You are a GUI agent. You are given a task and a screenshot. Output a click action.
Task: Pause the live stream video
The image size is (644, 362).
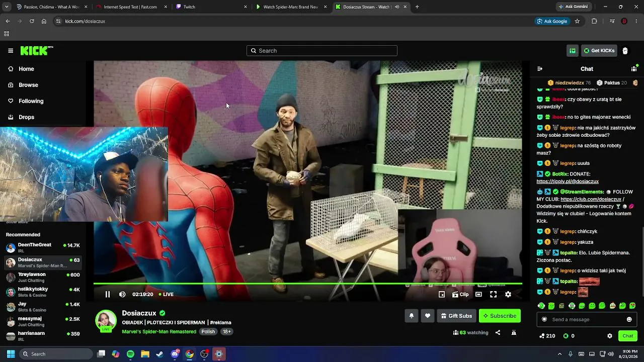pyautogui.click(x=107, y=294)
